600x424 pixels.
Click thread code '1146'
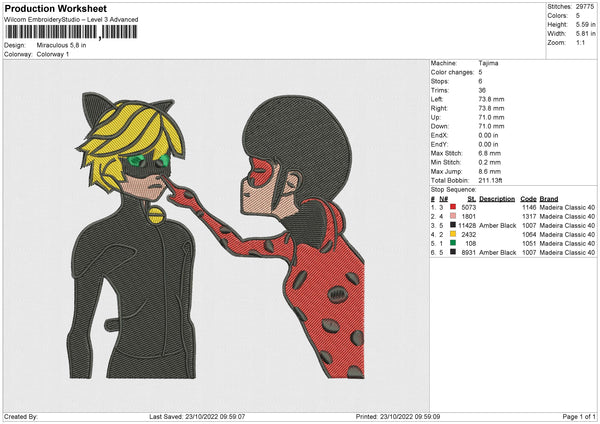pos(529,207)
